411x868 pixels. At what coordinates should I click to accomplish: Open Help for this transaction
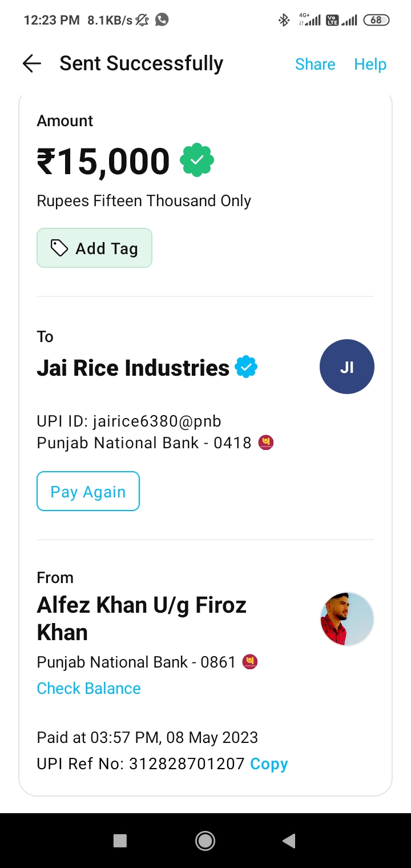coord(370,64)
